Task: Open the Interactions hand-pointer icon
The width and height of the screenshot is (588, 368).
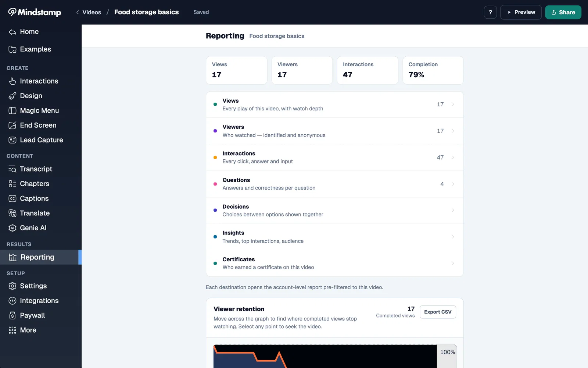Action: [12, 81]
